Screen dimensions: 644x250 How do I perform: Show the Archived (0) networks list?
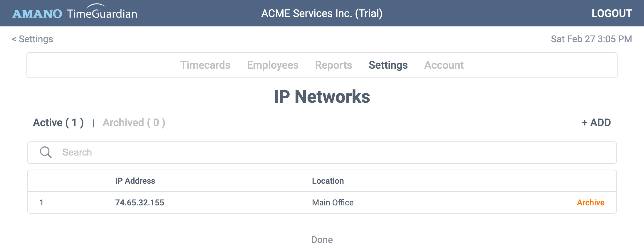[134, 123]
